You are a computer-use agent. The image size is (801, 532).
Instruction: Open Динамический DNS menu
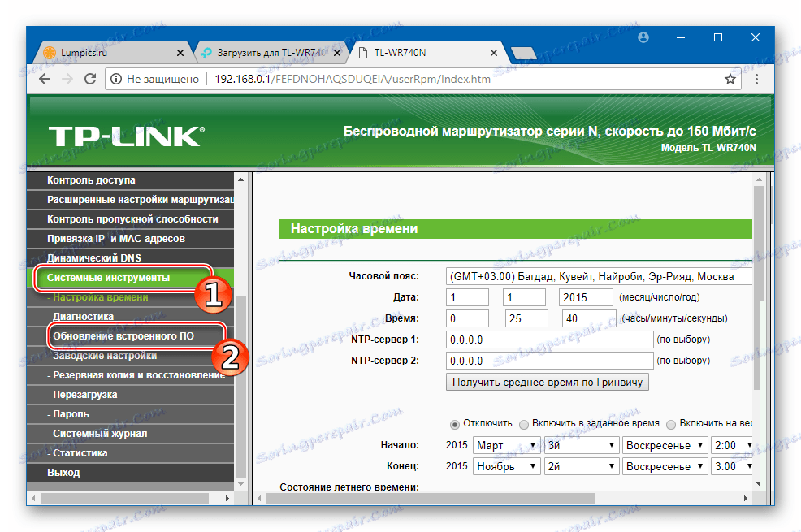coord(130,257)
